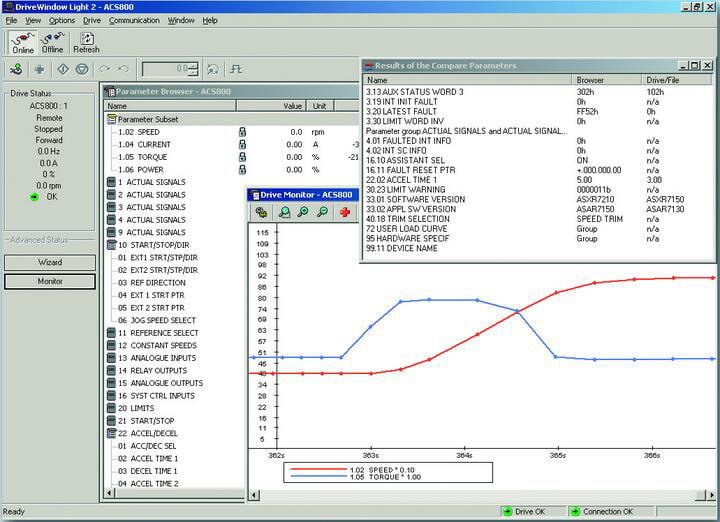Toggle the lock icon on 1.06 POWER
The image size is (720, 522).
(x=242, y=170)
